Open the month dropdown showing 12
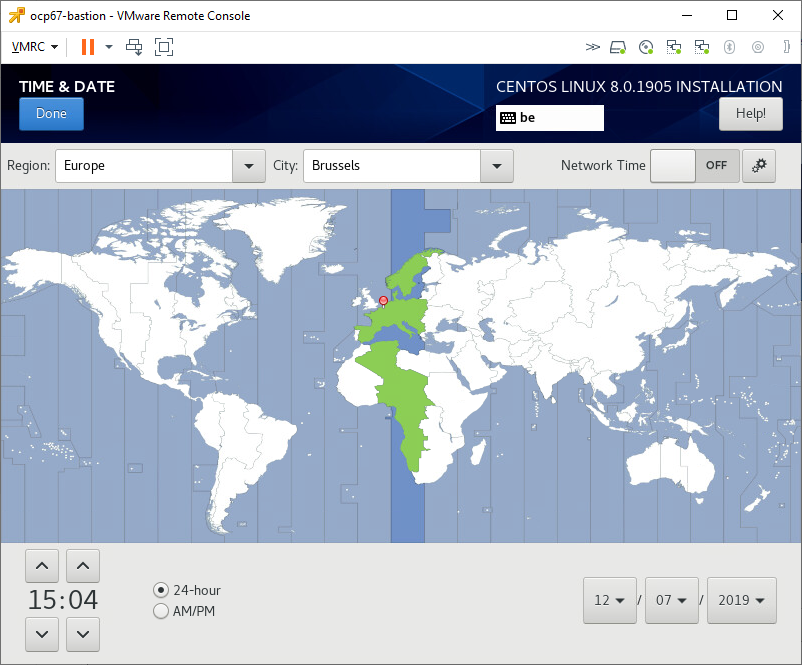 point(610,601)
